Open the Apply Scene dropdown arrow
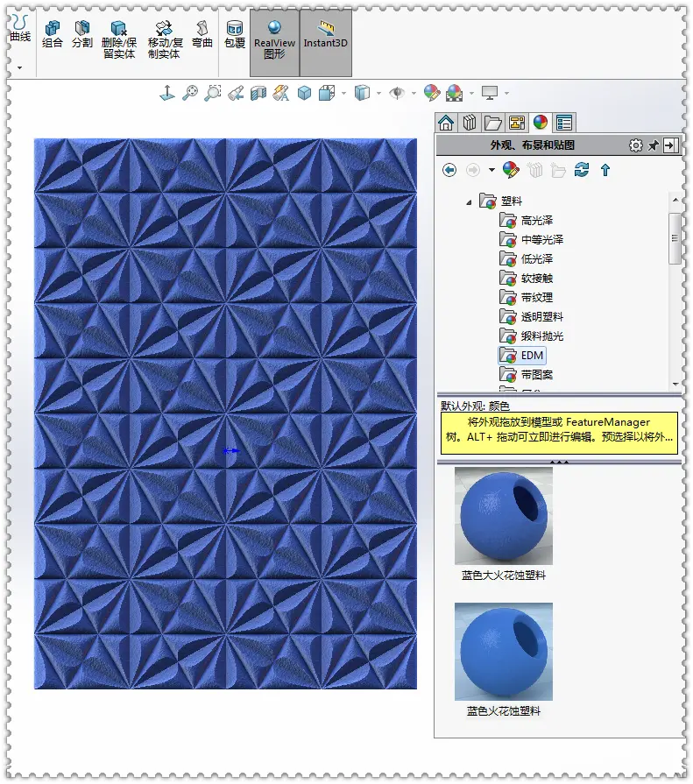The width and height of the screenshot is (693, 784). tap(472, 94)
